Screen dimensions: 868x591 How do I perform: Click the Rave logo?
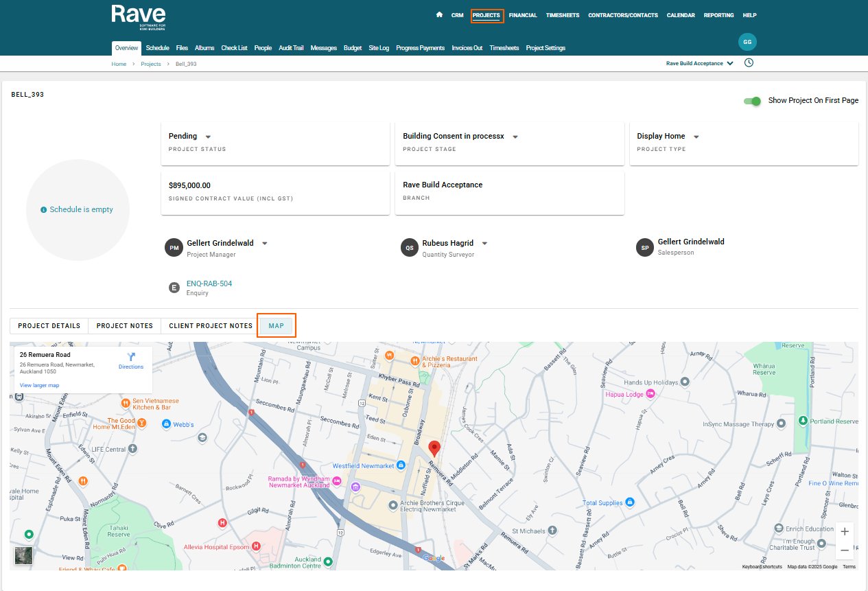pos(139,17)
